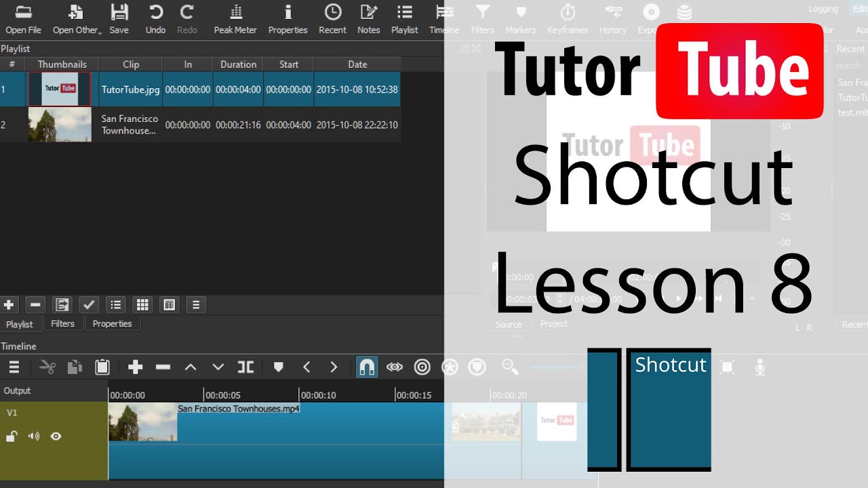Click the Start column header
Viewport: 868px width, 488px height.
[x=289, y=64]
